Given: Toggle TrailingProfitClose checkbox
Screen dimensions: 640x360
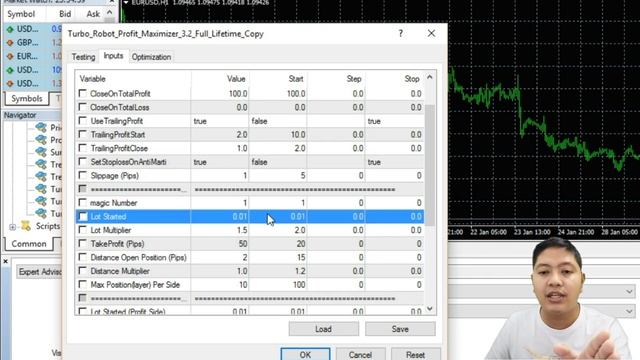Looking at the screenshot, I should pos(82,148).
